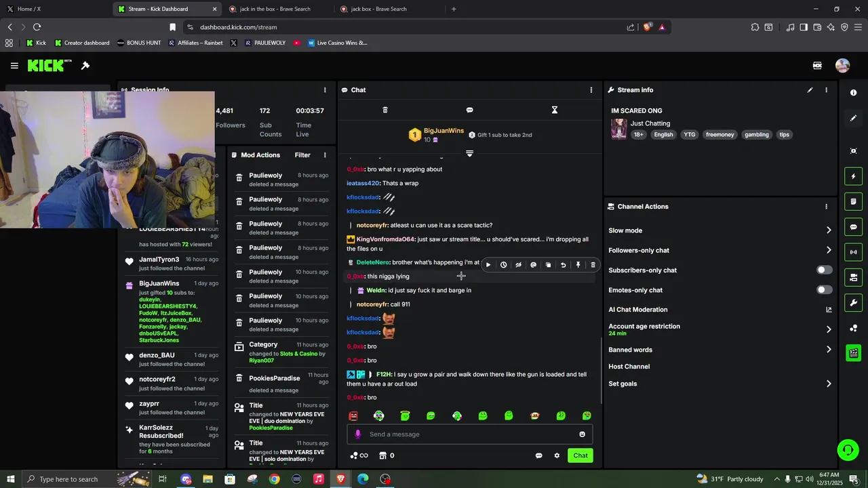Click the green clapperboard icon in right sidebar
Screen dimensions: 868x488
(853, 352)
